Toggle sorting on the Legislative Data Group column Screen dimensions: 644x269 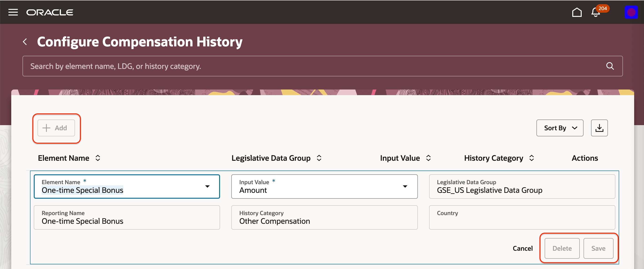point(319,158)
